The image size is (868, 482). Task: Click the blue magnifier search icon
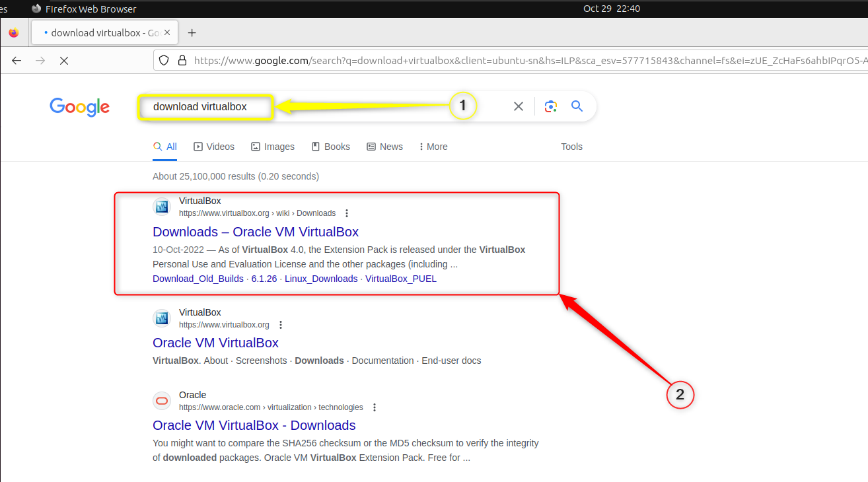pos(577,106)
